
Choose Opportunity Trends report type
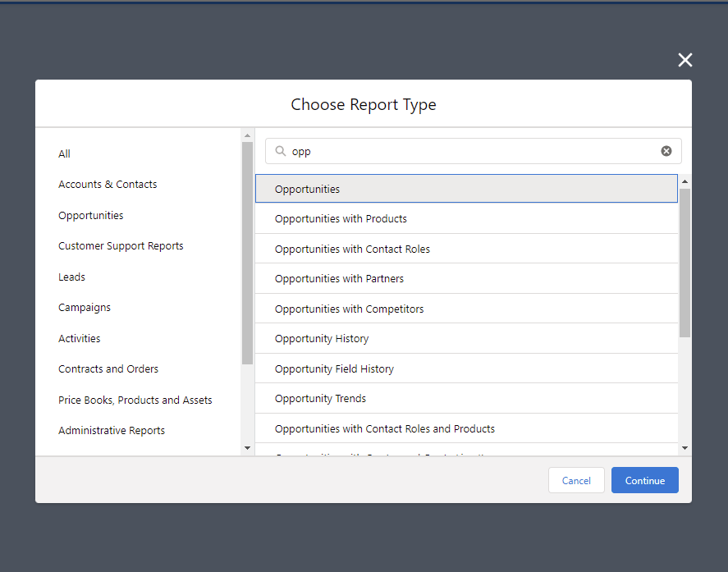click(320, 399)
